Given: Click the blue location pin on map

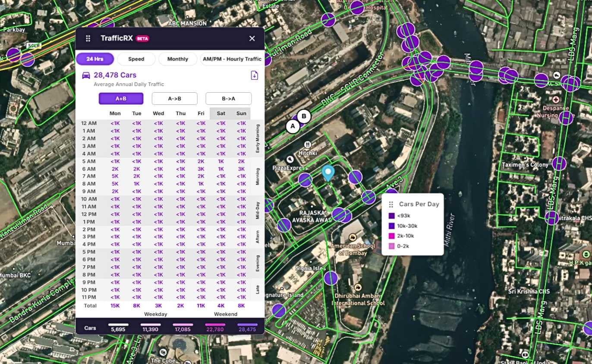Looking at the screenshot, I should pyautogui.click(x=328, y=173).
